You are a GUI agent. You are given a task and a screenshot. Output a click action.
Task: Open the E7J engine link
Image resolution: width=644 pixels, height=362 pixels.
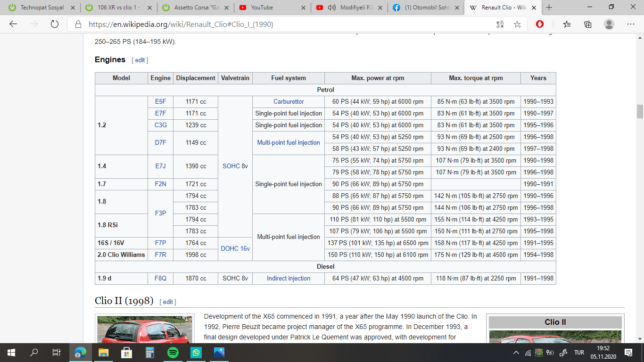[160, 166]
